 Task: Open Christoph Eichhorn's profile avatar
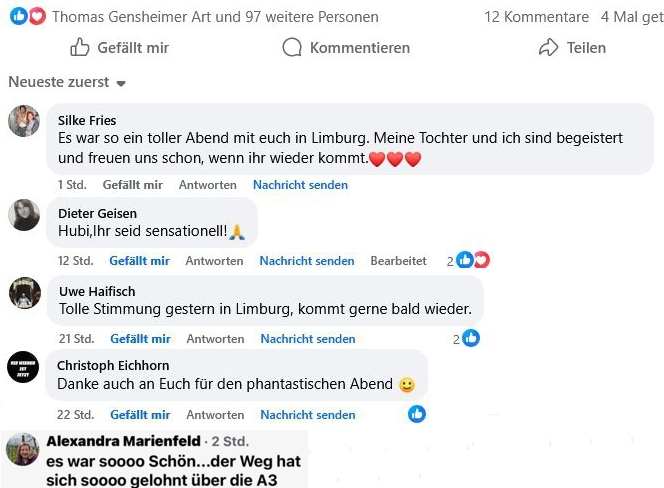[x=24, y=366]
